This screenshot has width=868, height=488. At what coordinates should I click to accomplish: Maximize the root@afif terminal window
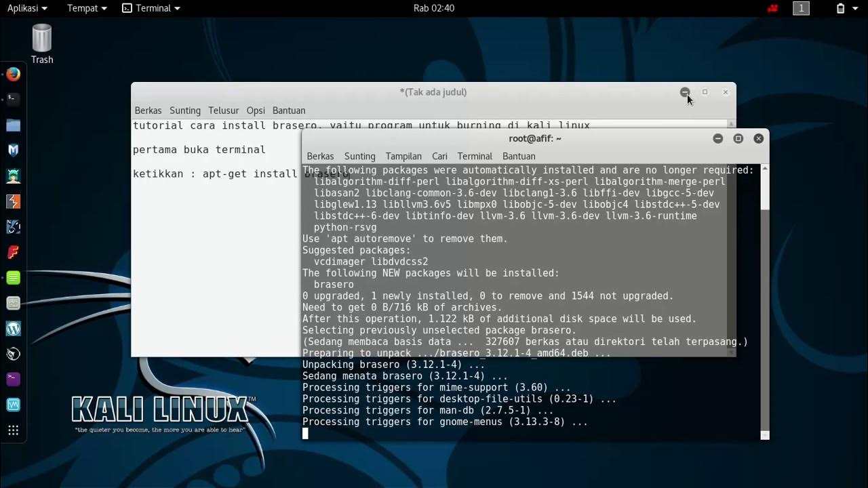pos(738,138)
